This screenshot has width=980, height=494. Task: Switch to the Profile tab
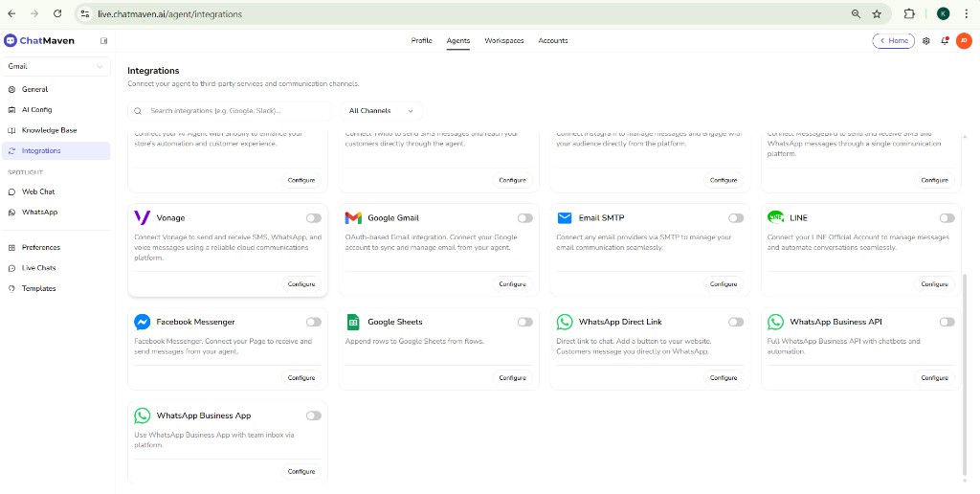pos(421,40)
